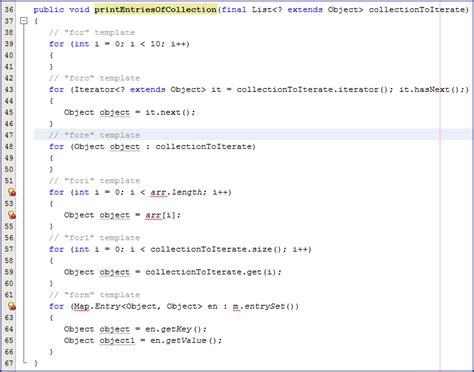Collapse the printEntriesOfCollection method fold
The width and height of the screenshot is (474, 372).
24,21
